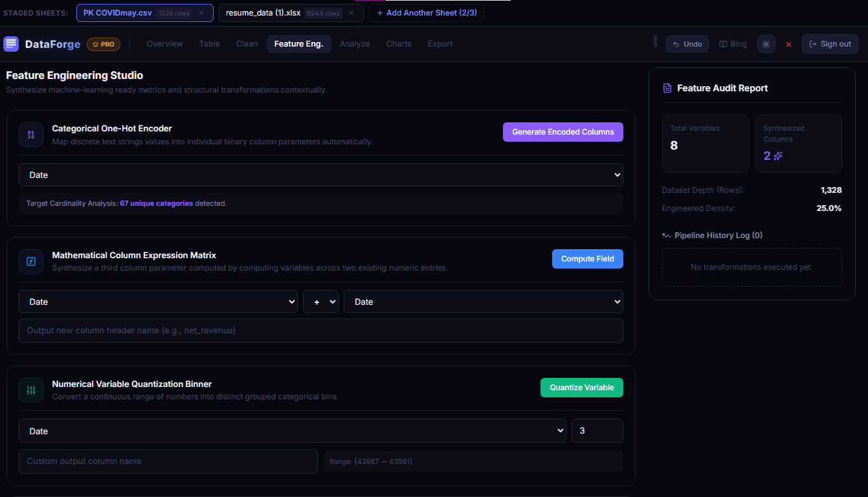Click the output new column header name field
This screenshot has height=497, width=868.
coord(321,331)
